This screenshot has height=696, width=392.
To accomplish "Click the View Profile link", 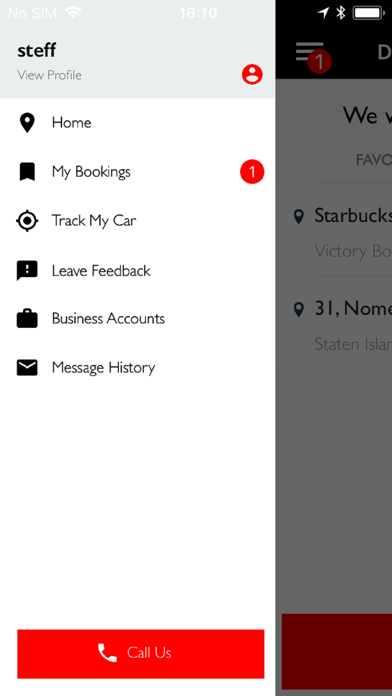I will click(49, 75).
